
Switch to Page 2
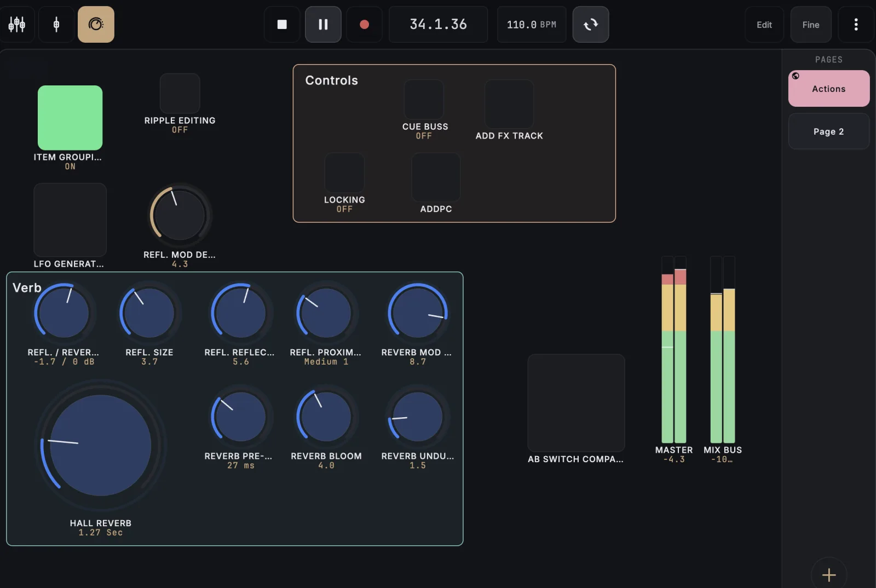tap(829, 131)
